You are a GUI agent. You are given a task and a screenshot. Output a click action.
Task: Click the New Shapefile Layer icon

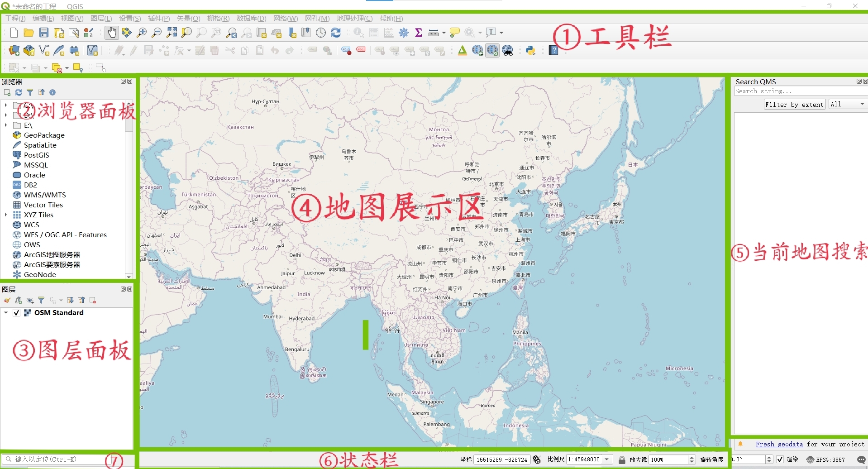(x=44, y=50)
